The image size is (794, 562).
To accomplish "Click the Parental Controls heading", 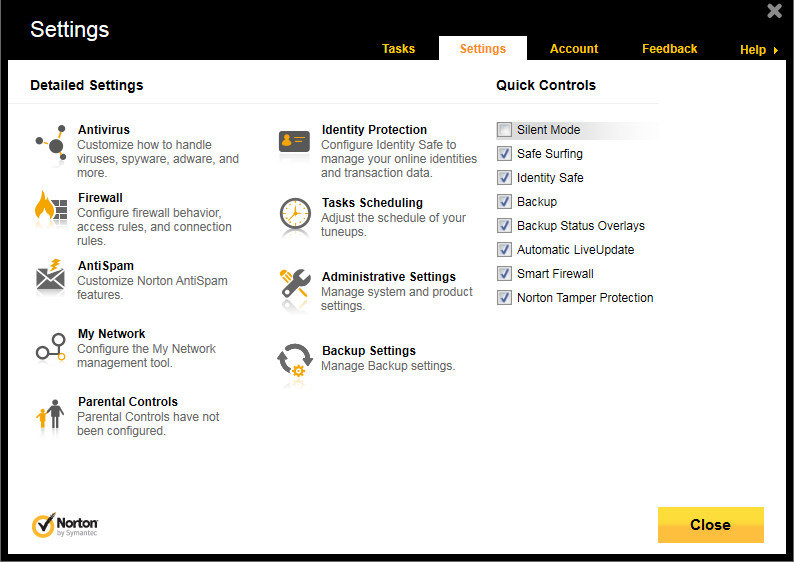I will tap(128, 402).
